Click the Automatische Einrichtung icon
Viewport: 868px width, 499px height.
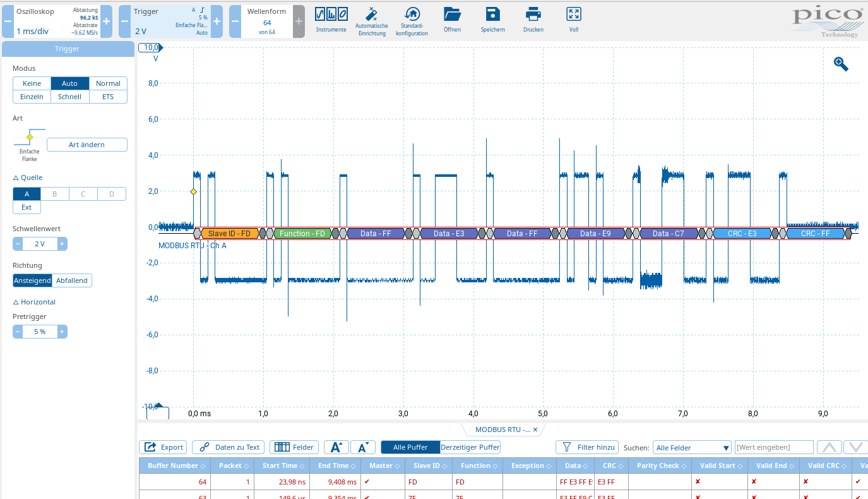372,15
